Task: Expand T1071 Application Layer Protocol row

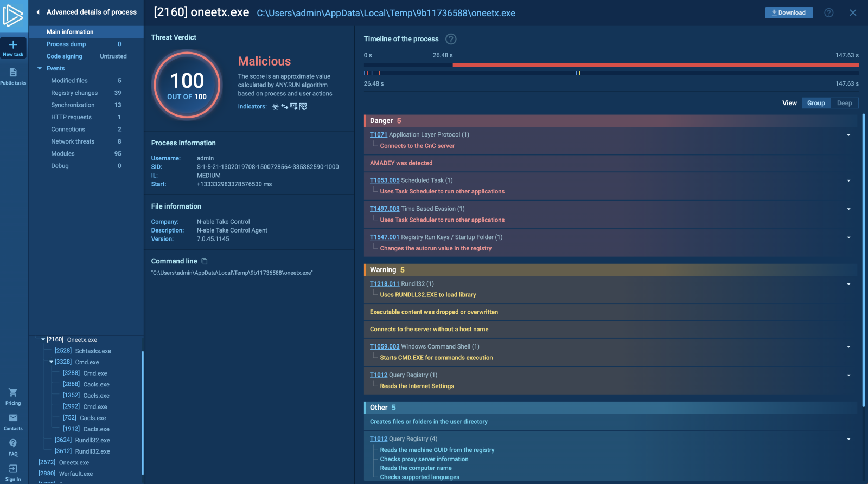Action: [848, 135]
